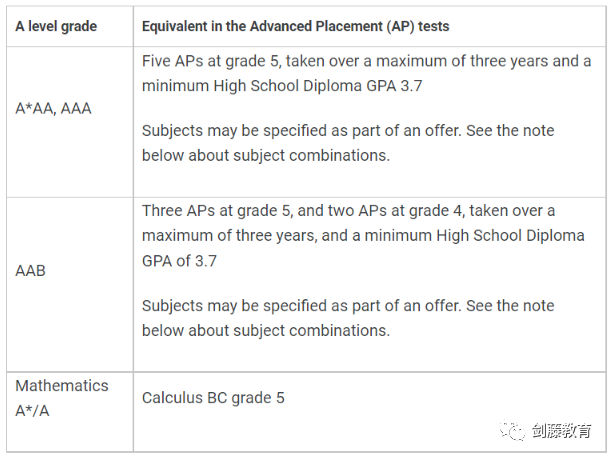The image size is (611, 458).
Task: Select the 'A level grade' column header
Action: [56, 27]
